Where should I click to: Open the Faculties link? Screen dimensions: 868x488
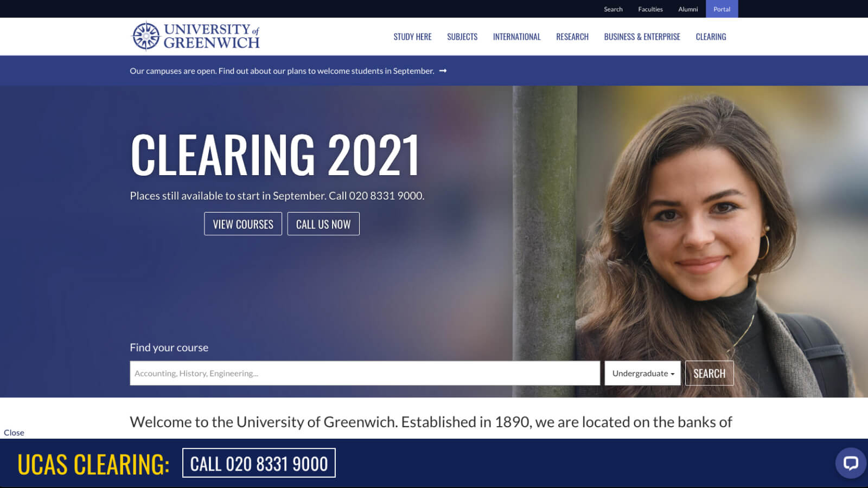[x=650, y=9]
